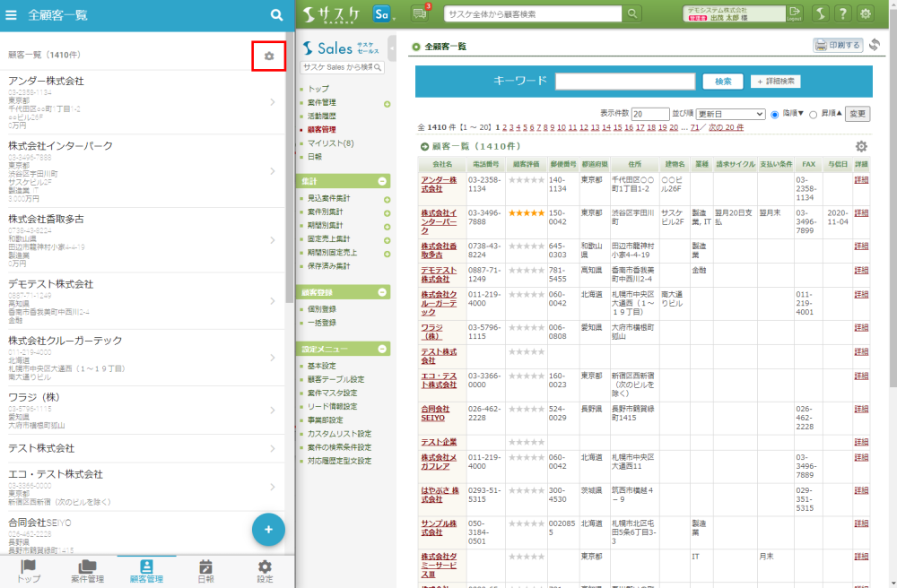Select the 昇順 radio button

pyautogui.click(x=814, y=115)
